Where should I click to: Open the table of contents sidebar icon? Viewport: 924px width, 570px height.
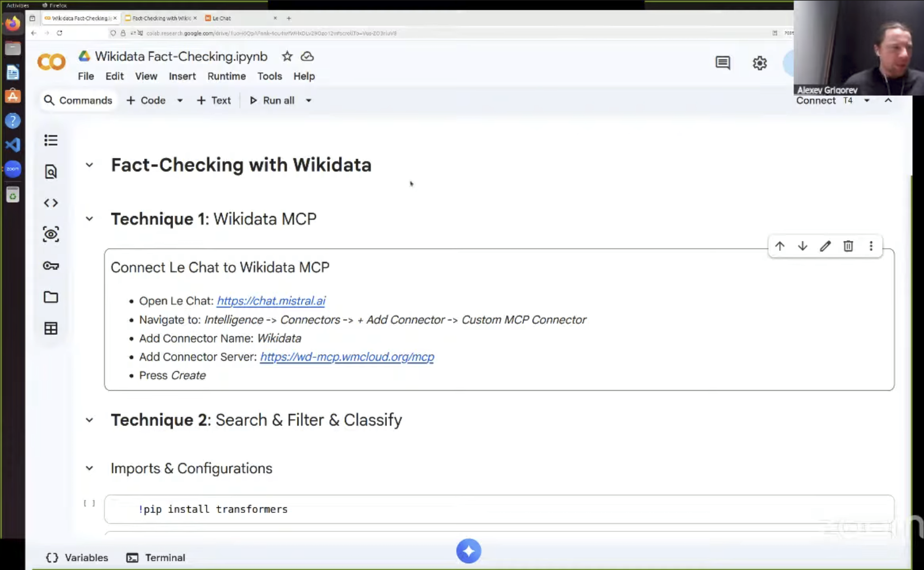click(x=51, y=140)
